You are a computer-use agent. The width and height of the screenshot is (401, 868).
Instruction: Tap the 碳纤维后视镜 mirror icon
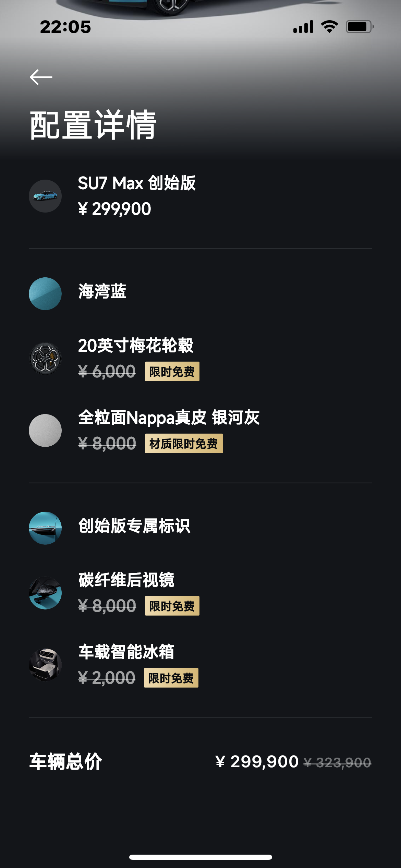pos(45,593)
